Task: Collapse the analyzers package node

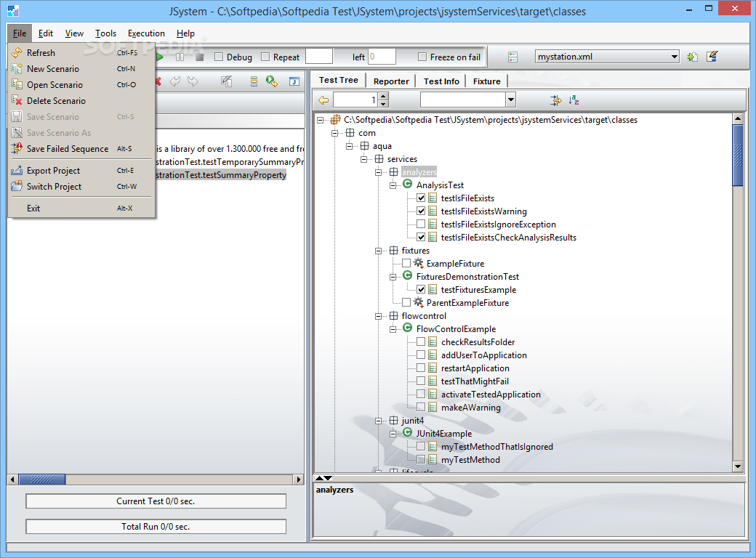Action: (378, 172)
